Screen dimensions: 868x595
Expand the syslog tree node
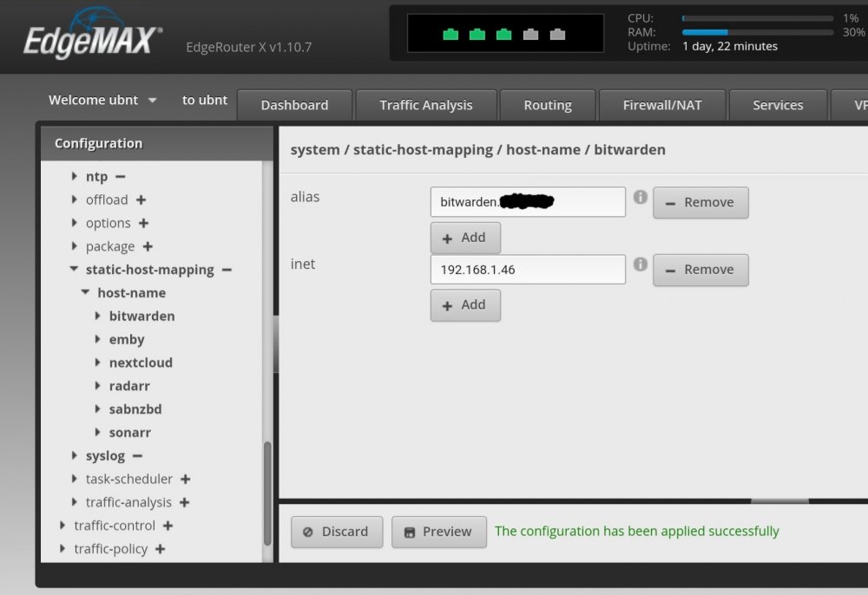point(74,455)
